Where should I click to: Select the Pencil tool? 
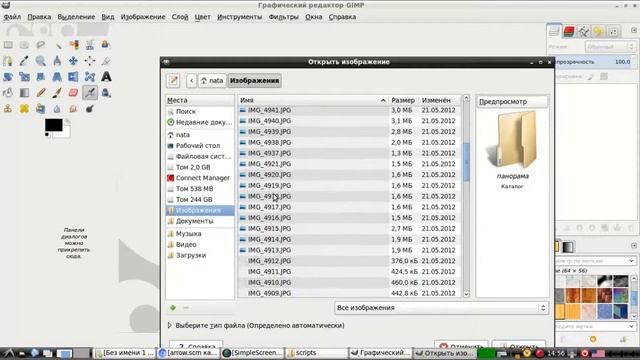click(x=40, y=93)
